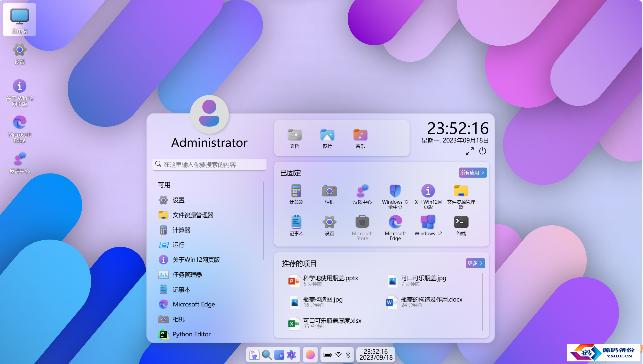The height and width of the screenshot is (364, 643).
Task: Launch pinned 记事本 app
Action: tap(296, 226)
